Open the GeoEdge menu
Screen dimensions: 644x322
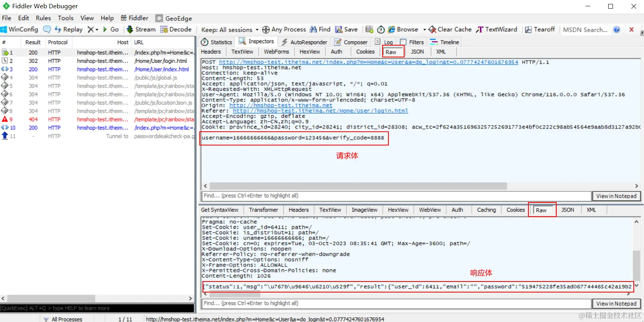[174, 18]
